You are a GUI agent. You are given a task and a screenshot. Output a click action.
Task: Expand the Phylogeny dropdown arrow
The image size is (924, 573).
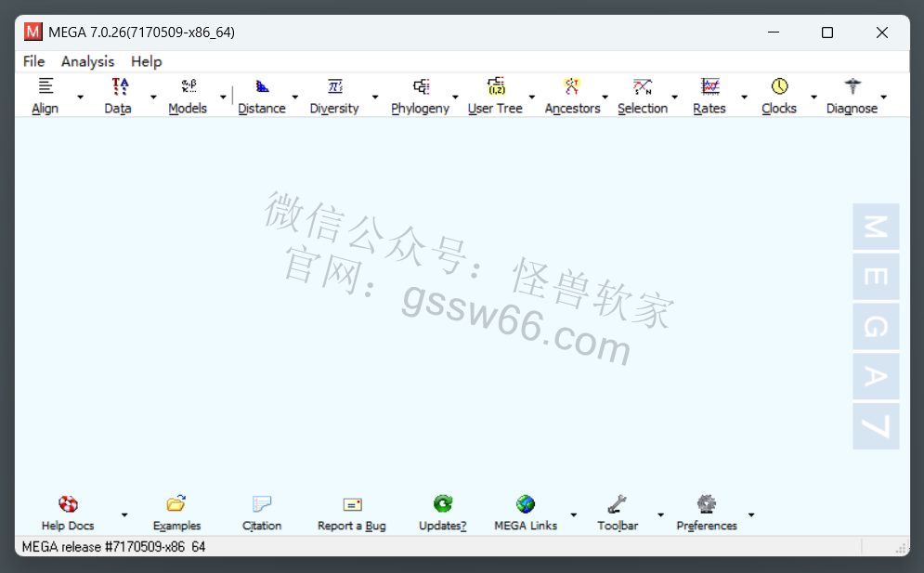[x=455, y=97]
